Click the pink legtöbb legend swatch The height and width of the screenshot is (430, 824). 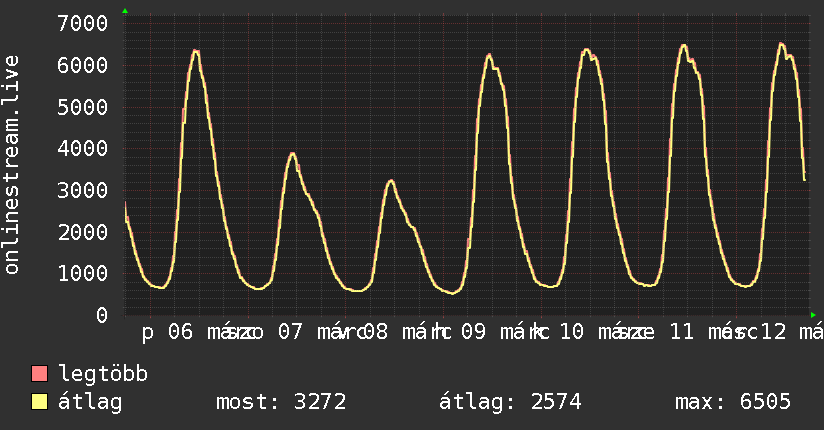[39, 373]
